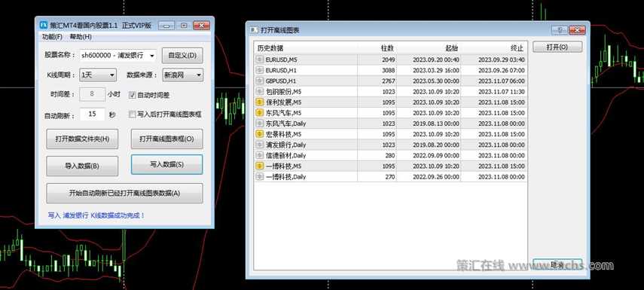Viewport: 644px width, 290px height.
Task: Click the help question-mark button in dialog title
Action: pyautogui.click(x=560, y=30)
